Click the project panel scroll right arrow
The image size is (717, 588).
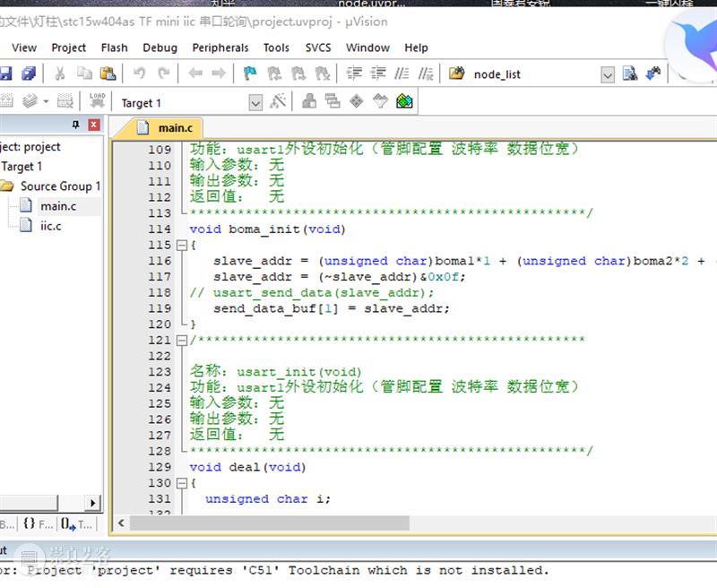tap(93, 503)
